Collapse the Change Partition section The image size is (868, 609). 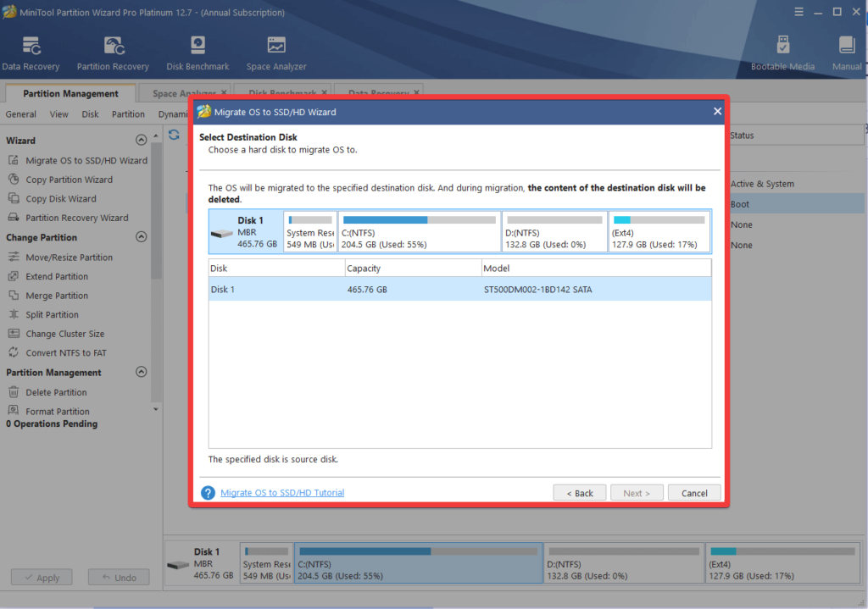coord(142,237)
